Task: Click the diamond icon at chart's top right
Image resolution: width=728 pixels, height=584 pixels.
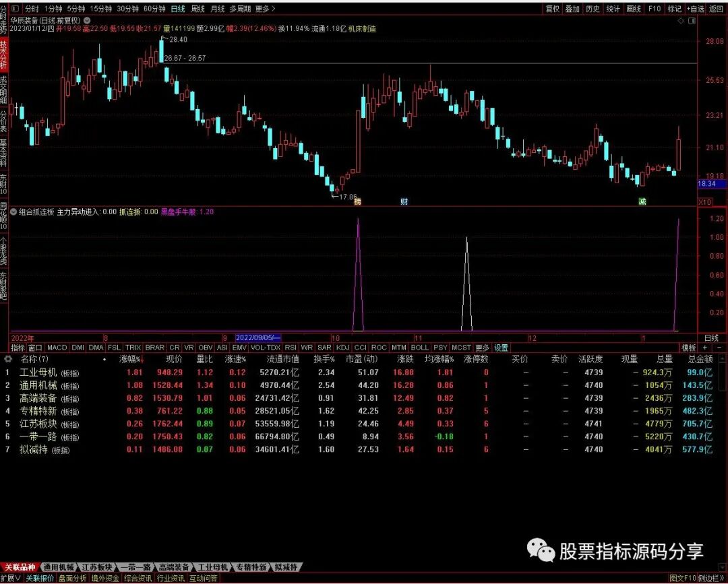Action: tap(681, 21)
